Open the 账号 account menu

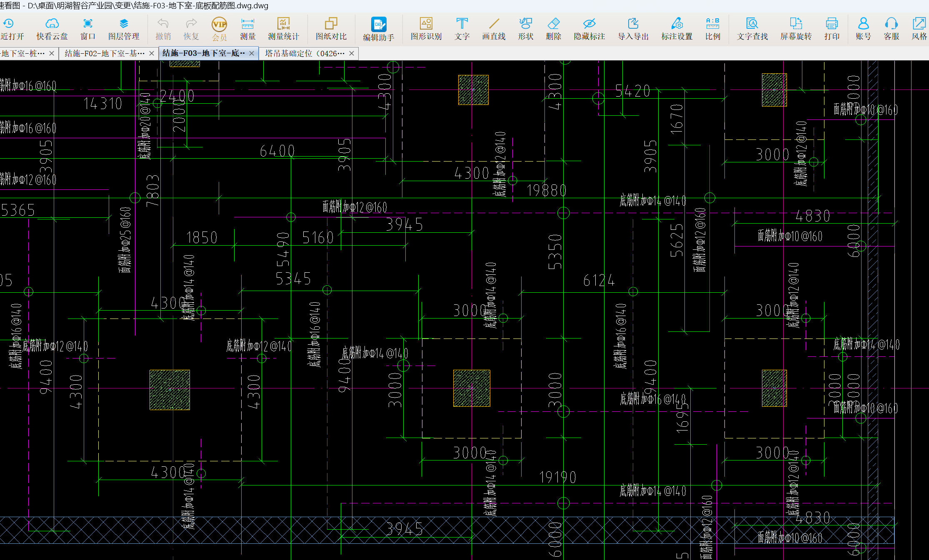pyautogui.click(x=864, y=29)
